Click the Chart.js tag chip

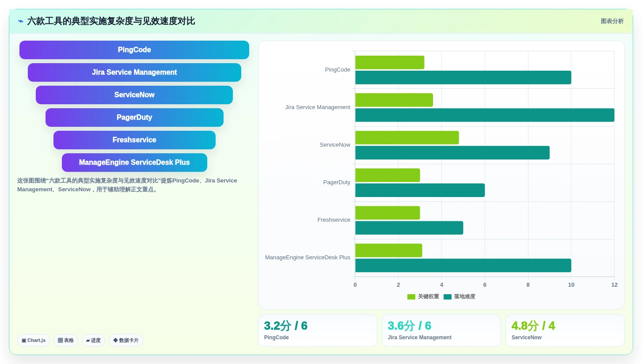pyautogui.click(x=34, y=341)
